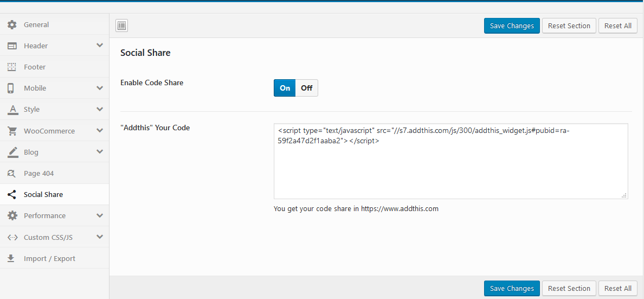644x299 pixels.
Task: Click the addthis.com help text below textarea
Action: point(356,208)
